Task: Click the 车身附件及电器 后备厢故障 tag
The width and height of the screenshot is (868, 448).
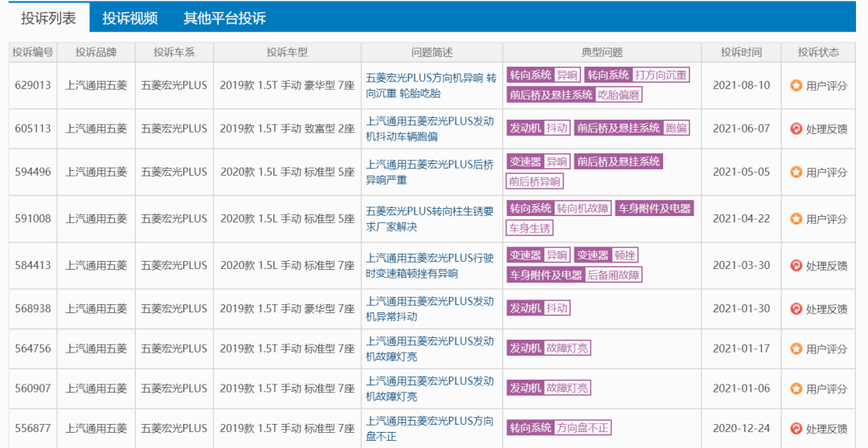Action: (575, 275)
